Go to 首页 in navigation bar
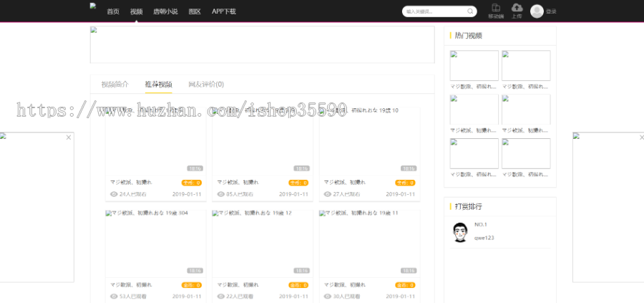This screenshot has width=644, height=303. (x=113, y=11)
